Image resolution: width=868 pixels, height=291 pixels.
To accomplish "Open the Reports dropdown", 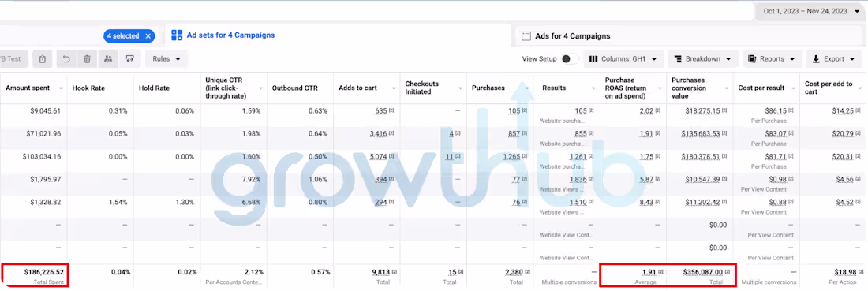I will 772,58.
